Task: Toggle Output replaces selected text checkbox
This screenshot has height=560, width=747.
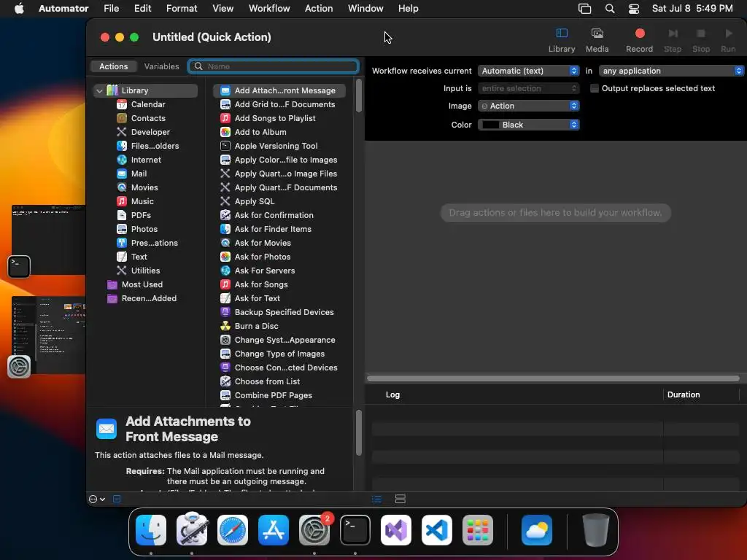Action: point(594,88)
